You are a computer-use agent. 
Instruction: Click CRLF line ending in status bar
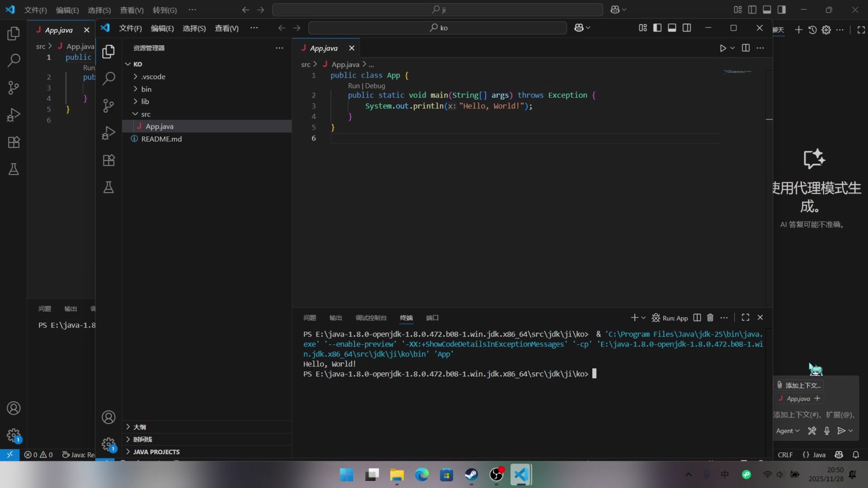(785, 455)
